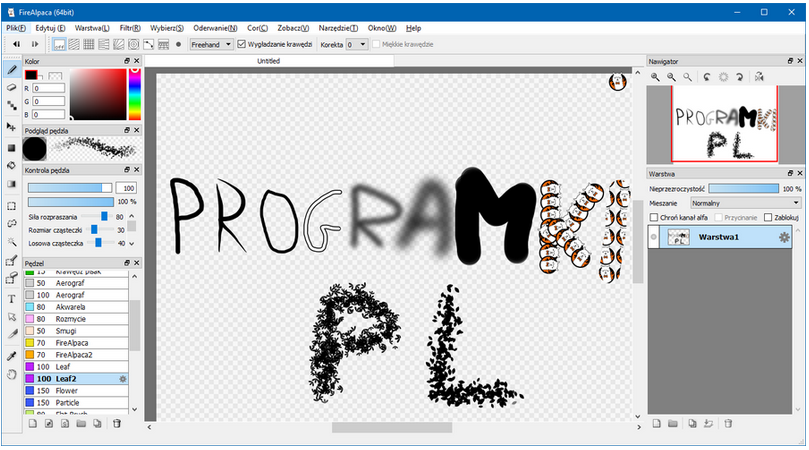Select the Eraser tool

pos(11,88)
